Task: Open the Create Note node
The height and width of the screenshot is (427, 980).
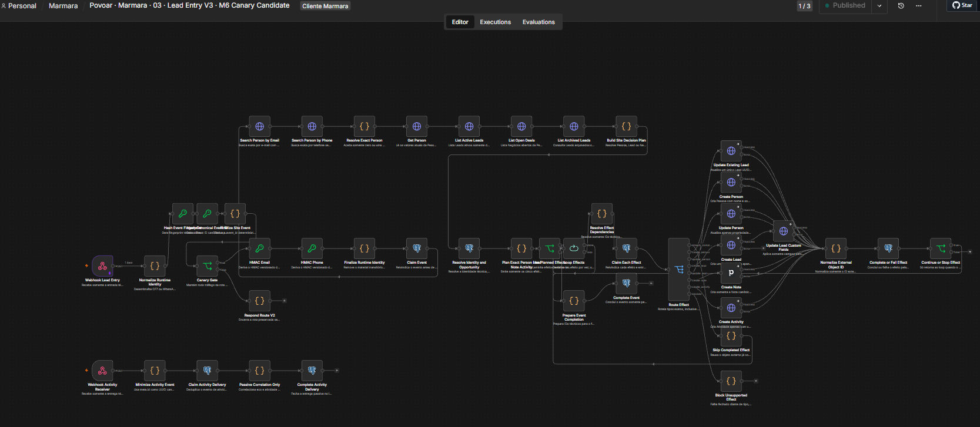Action: coord(731,273)
